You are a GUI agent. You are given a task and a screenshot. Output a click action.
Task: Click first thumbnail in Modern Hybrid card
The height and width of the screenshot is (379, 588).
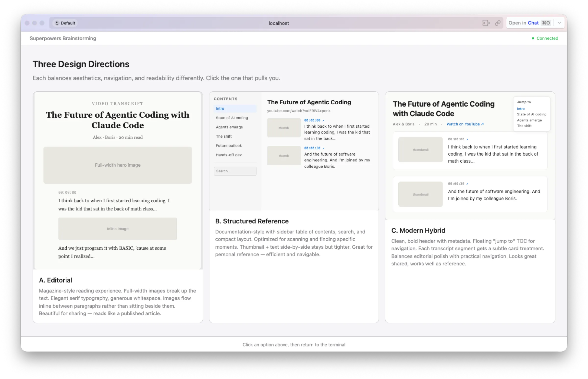pos(420,150)
